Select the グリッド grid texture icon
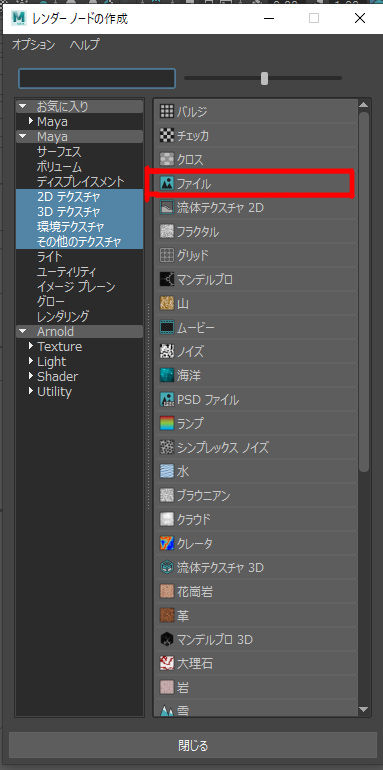 [x=167, y=256]
